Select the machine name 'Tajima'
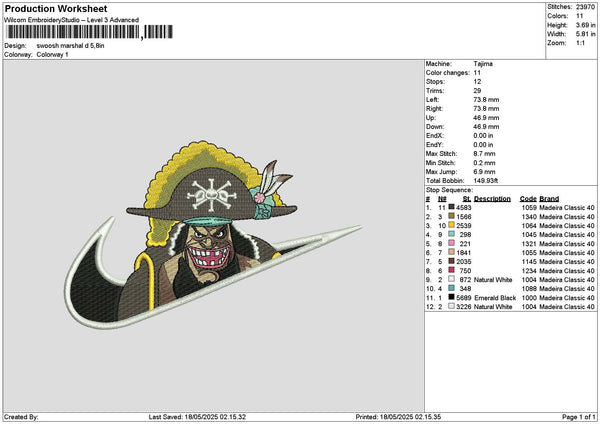Image resolution: width=600 pixels, height=424 pixels. [x=483, y=64]
